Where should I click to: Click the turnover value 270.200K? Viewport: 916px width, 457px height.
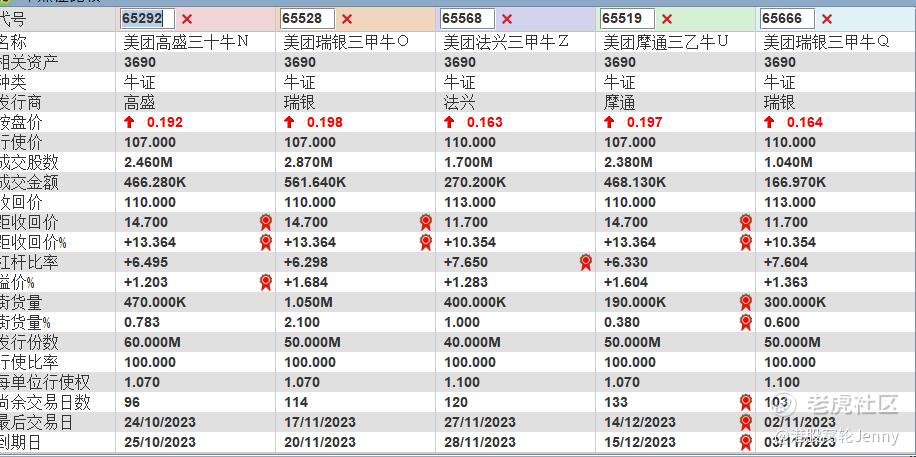point(476,182)
